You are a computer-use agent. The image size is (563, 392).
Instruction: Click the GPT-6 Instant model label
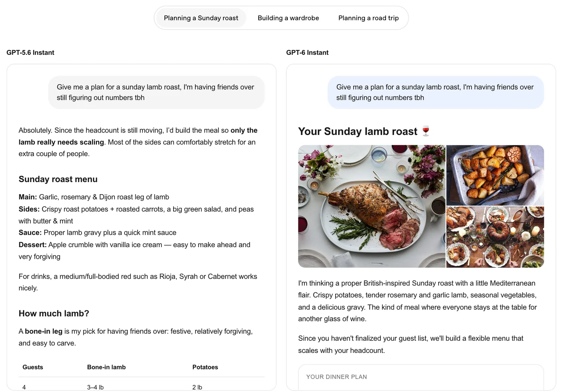coord(307,53)
